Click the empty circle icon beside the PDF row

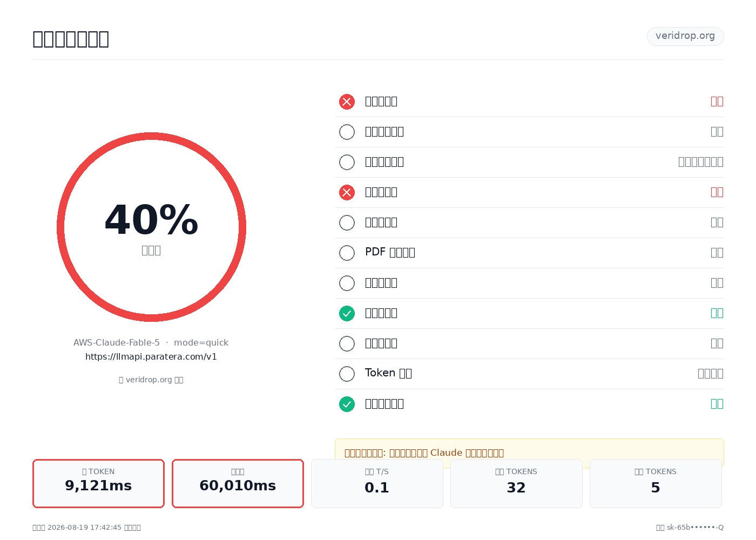tap(347, 253)
